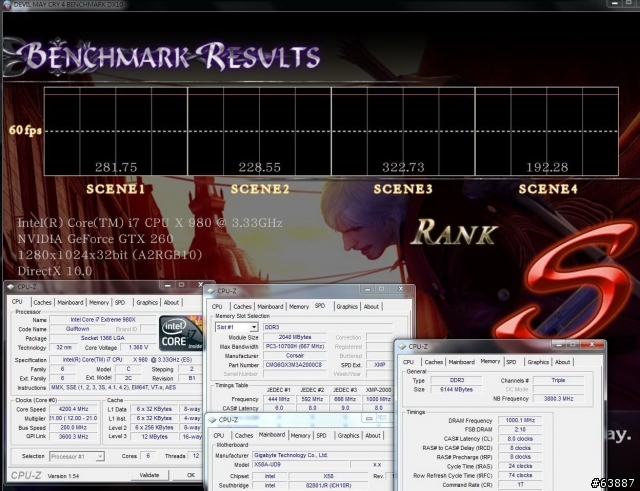This screenshot has height=491, width=640.
Task: Open the Slot #1 memory slot dropdown
Action: coord(237,327)
